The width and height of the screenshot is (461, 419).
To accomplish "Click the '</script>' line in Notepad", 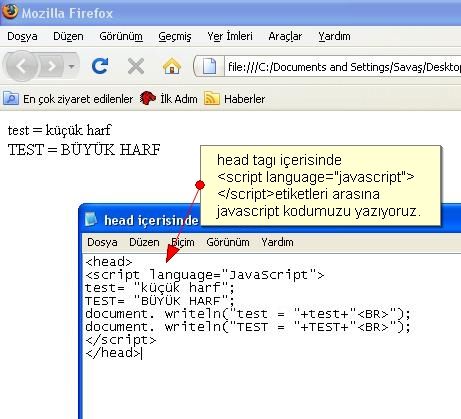I will [x=120, y=340].
